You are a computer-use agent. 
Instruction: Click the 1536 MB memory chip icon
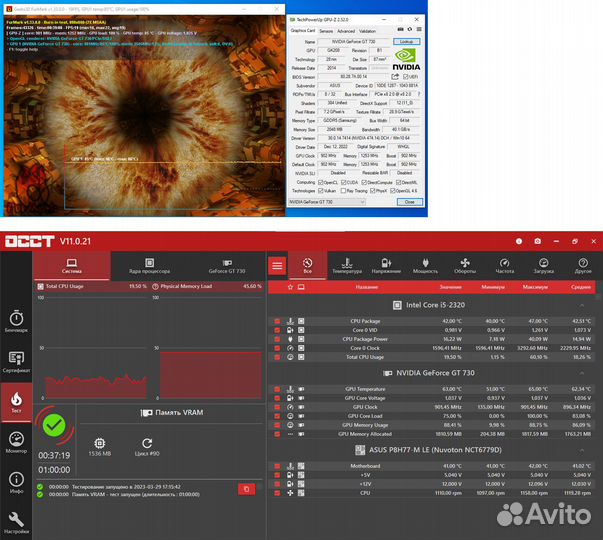[x=100, y=443]
